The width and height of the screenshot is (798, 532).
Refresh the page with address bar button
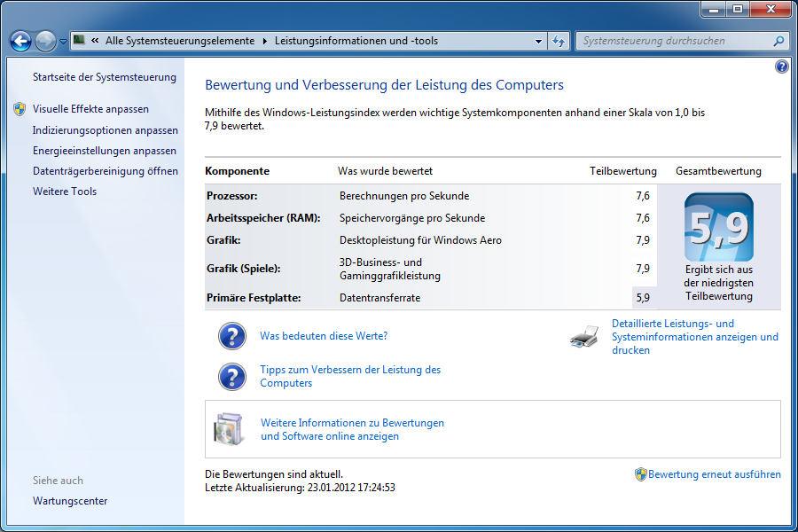(559, 42)
